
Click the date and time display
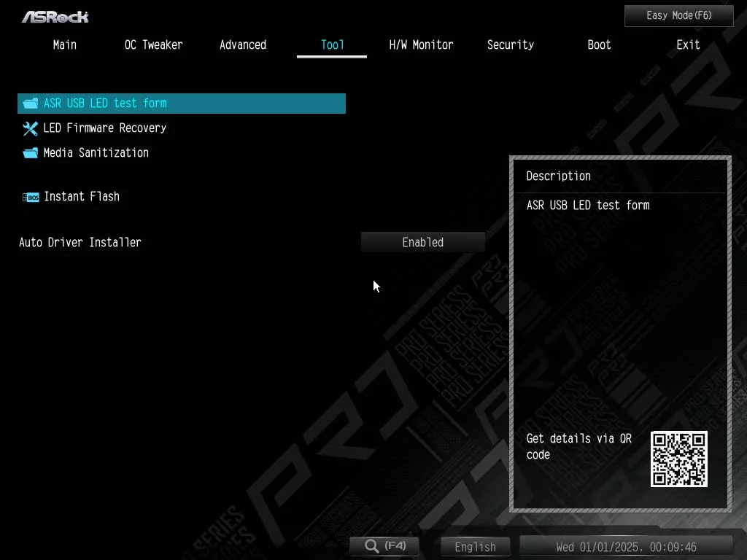click(625, 546)
